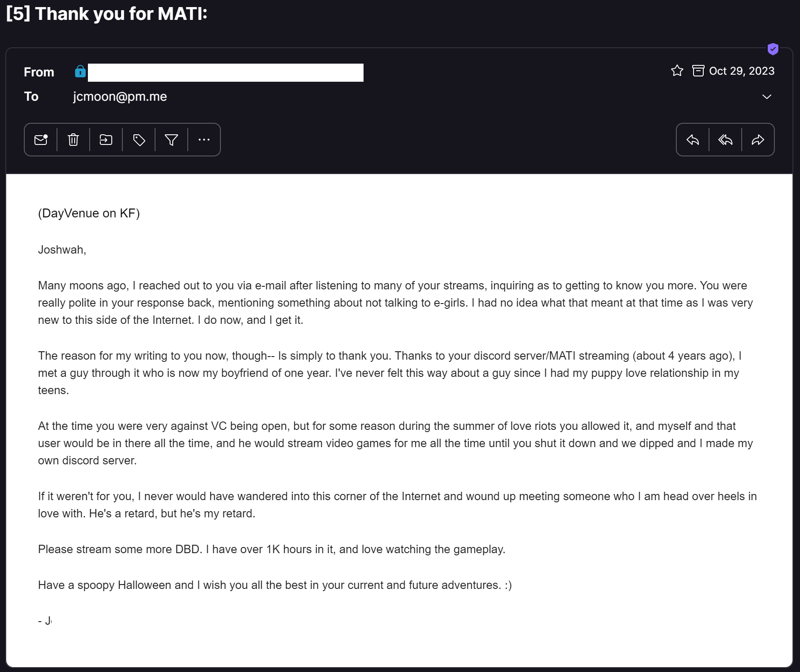Image resolution: width=800 pixels, height=672 pixels.
Task: Click the redacted sender address field
Action: (x=226, y=72)
